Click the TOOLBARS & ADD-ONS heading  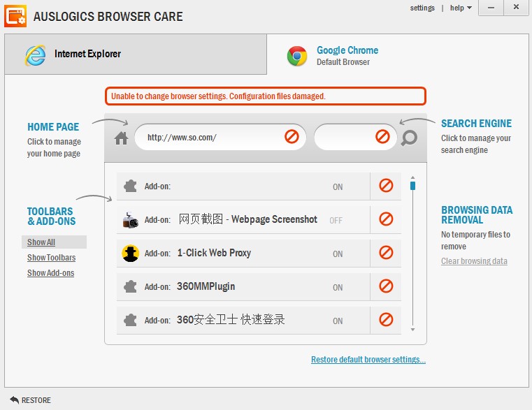(51, 217)
